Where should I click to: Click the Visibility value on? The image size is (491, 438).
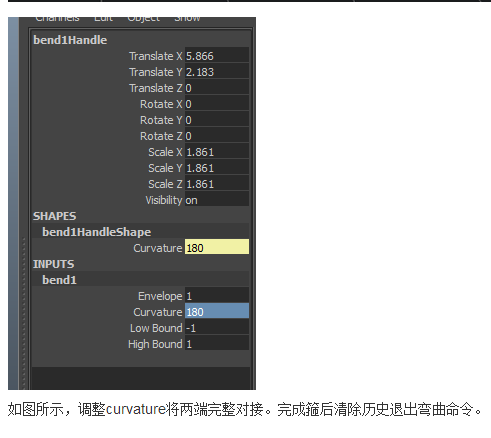(217, 200)
